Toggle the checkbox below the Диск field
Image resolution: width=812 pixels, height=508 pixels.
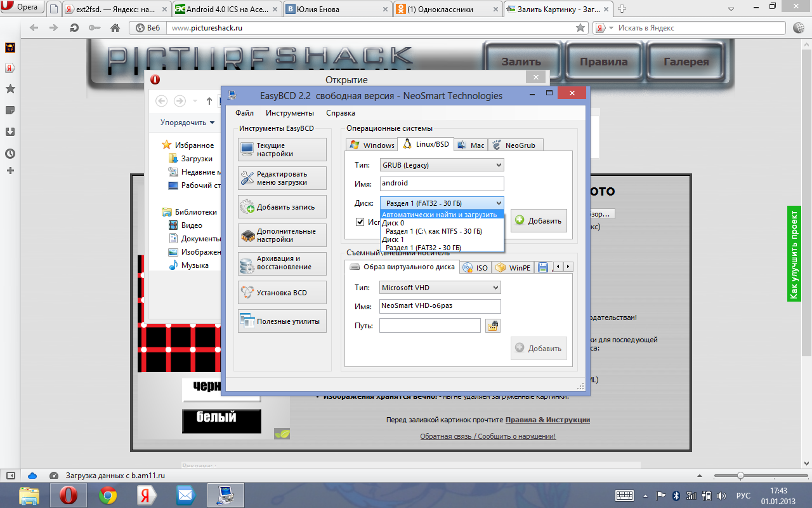coord(360,222)
